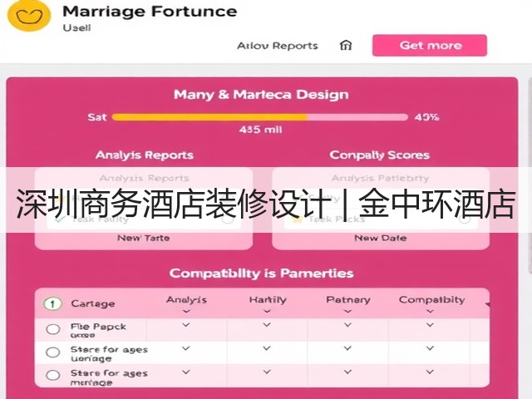Expand the Hartiily column header chevron
This screenshot has height=399, width=532.
[267, 311]
